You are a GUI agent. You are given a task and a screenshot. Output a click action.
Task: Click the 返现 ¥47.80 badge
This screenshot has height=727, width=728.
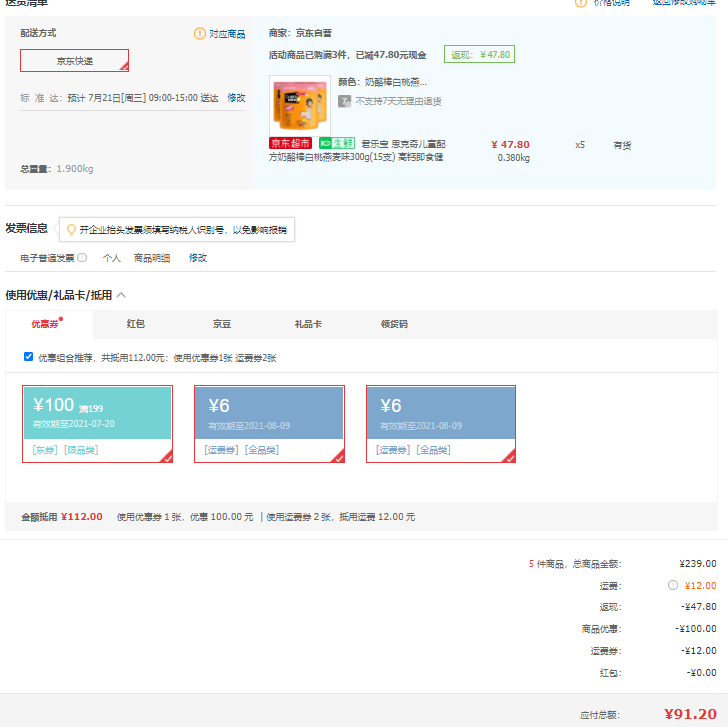click(x=479, y=54)
